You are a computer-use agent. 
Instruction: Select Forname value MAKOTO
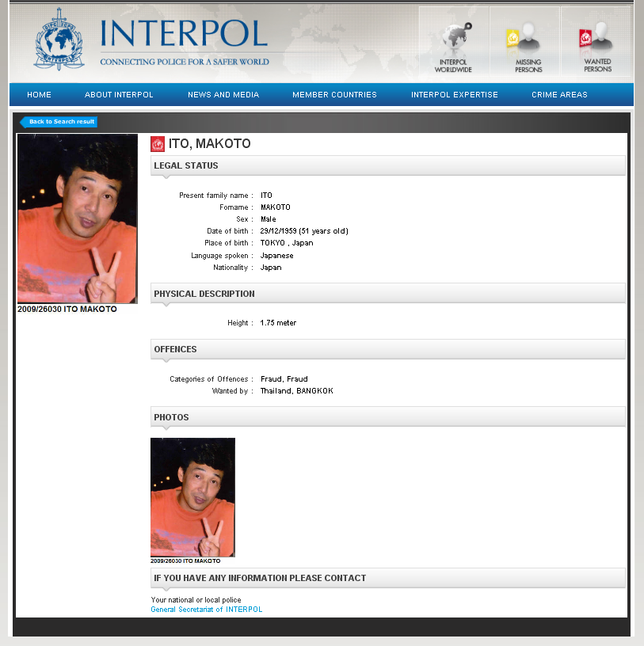pos(276,207)
